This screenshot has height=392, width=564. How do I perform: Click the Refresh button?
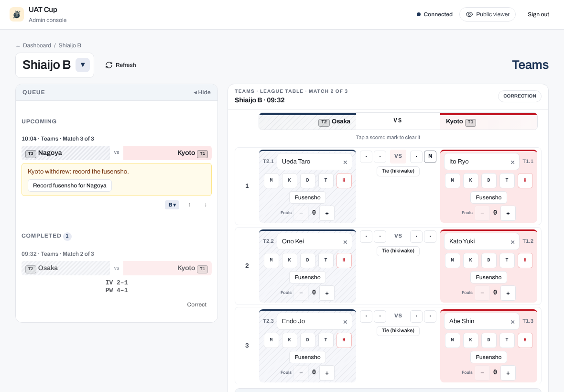pos(120,65)
